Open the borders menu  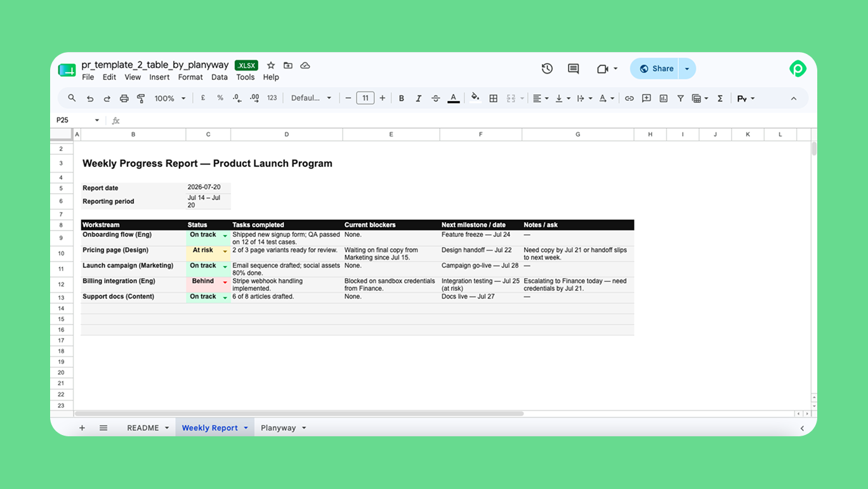click(493, 98)
